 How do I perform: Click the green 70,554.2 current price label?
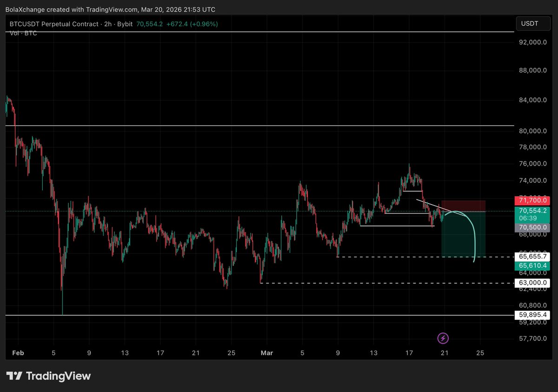(532, 210)
